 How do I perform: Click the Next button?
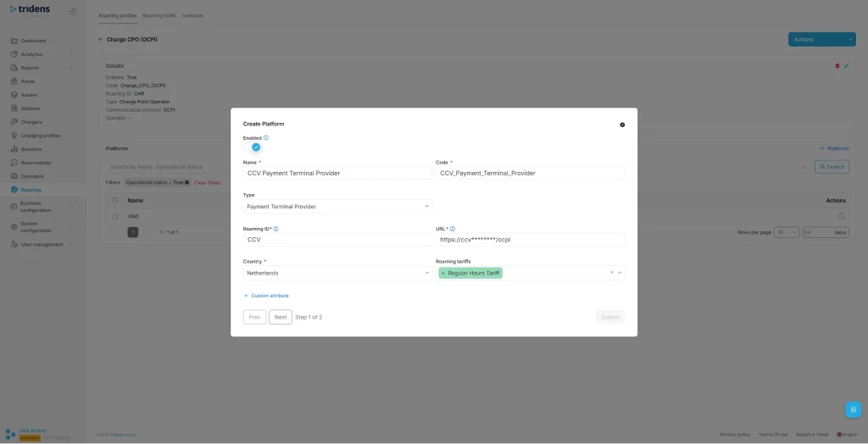coord(281,317)
